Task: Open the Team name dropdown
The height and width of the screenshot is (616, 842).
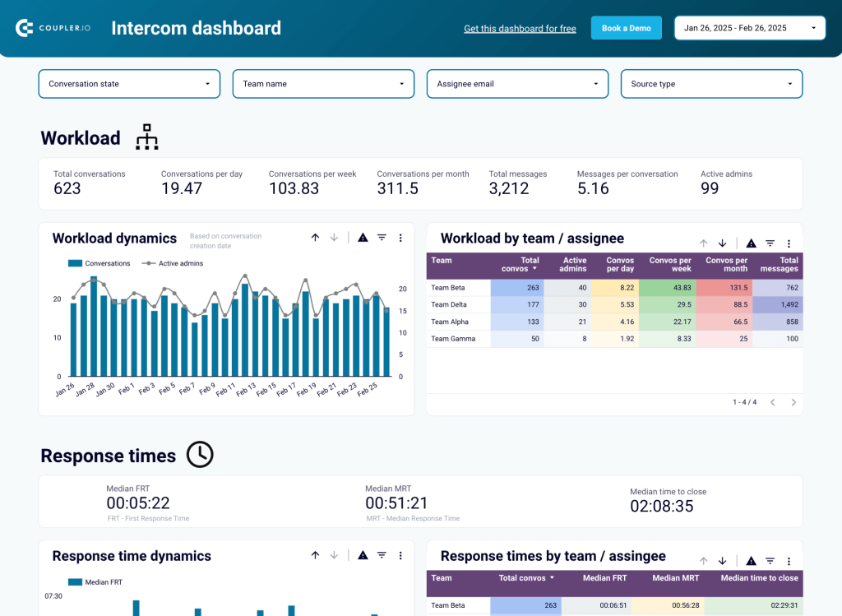Action: pyautogui.click(x=323, y=84)
